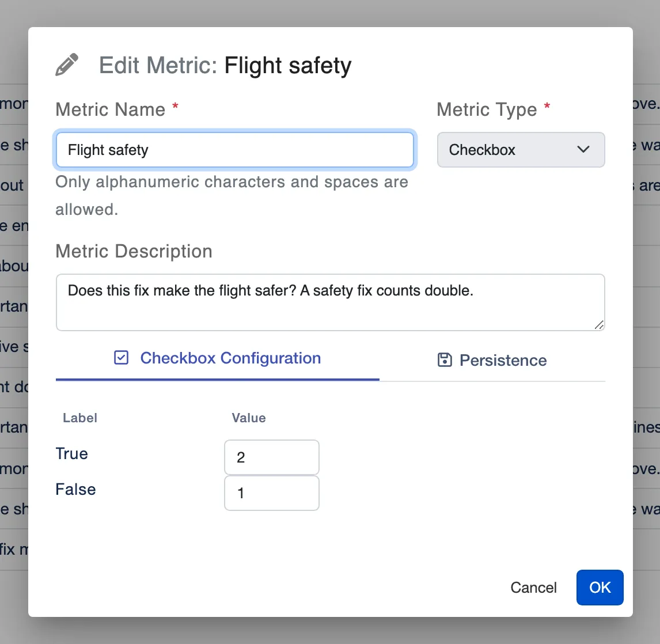Click the Cancel button

pyautogui.click(x=533, y=588)
